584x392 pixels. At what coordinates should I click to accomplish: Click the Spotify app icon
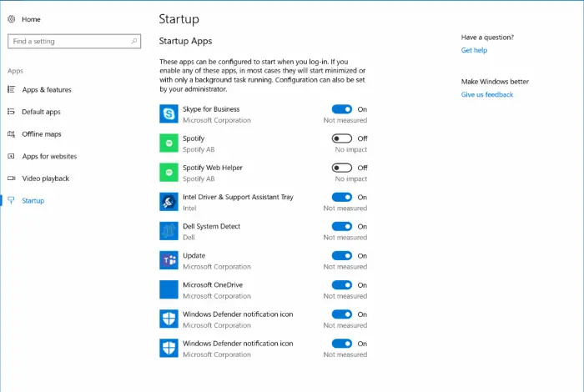coord(169,143)
